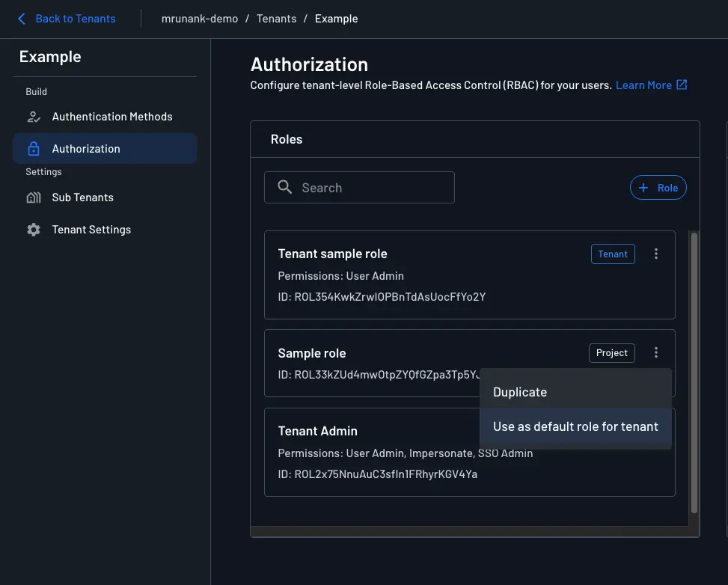Collapse the open Sample role context menu
The image size is (728, 585).
click(656, 352)
